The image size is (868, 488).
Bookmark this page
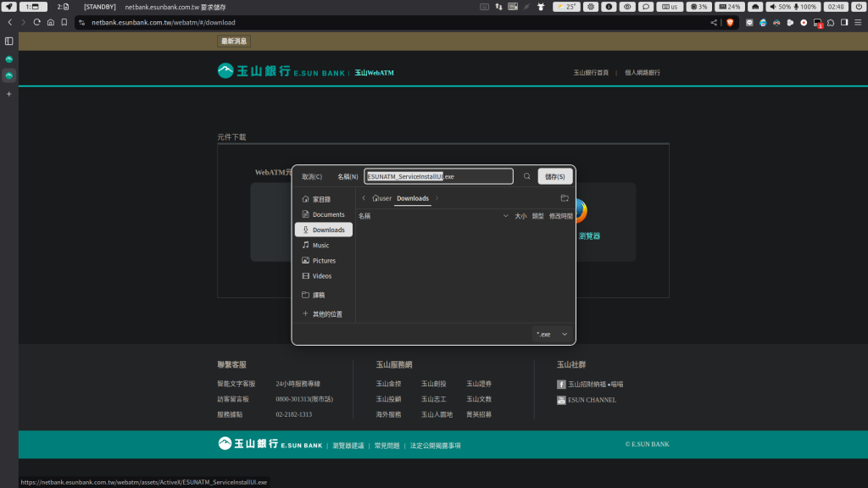click(x=64, y=22)
